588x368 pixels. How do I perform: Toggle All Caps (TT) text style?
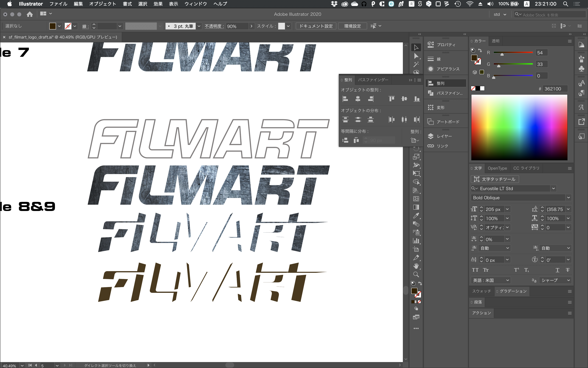point(475,270)
